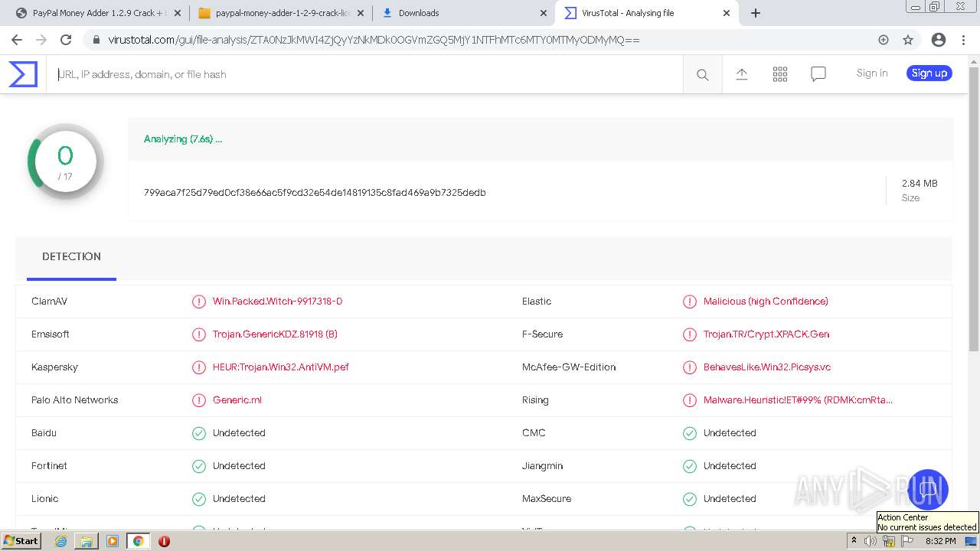Select the DETECTION tab
The image size is (980, 551).
coord(71,257)
